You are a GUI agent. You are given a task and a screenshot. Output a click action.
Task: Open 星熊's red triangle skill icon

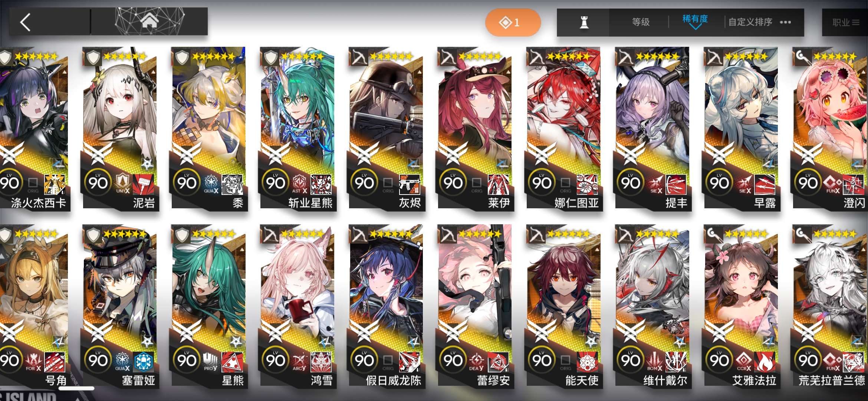pyautogui.click(x=232, y=362)
